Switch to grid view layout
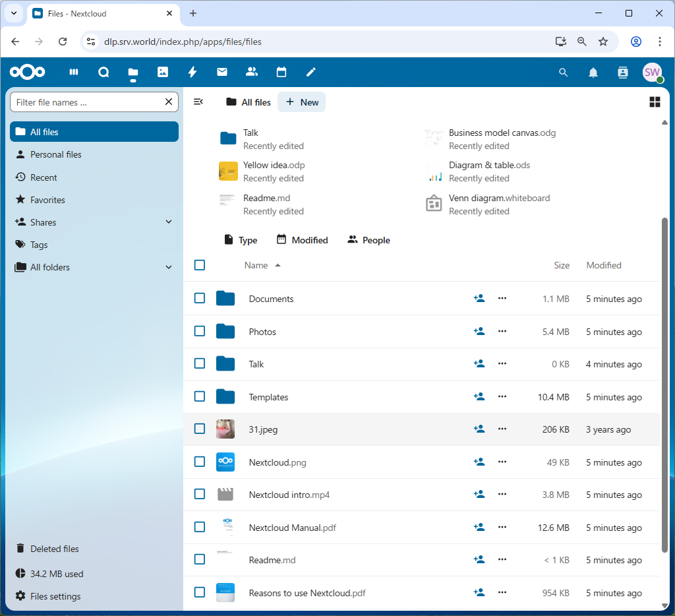 coord(655,102)
